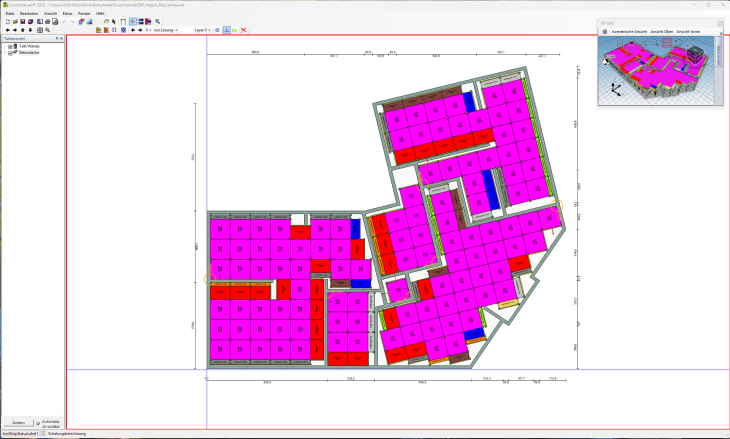Image resolution: width=730 pixels, height=439 pixels.
Task: Click the New file icon
Action: (x=7, y=21)
